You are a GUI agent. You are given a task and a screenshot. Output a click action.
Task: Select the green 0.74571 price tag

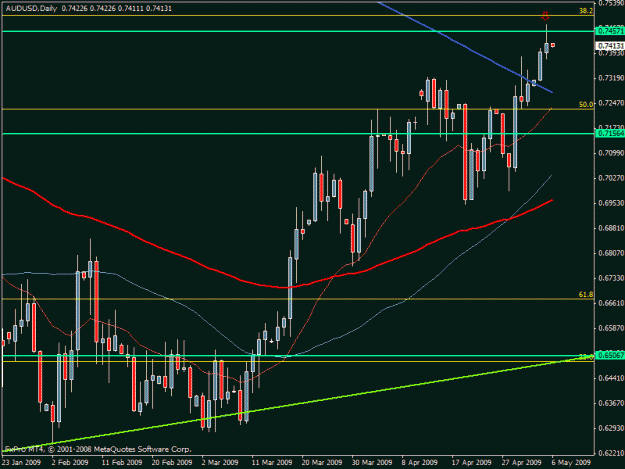pyautogui.click(x=610, y=31)
